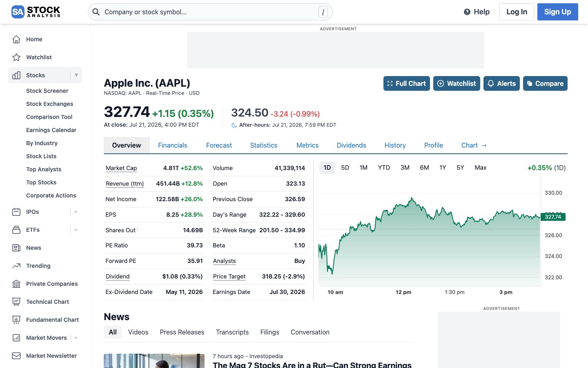Select the 5Y chart range
The height and width of the screenshot is (368, 588).
click(460, 168)
